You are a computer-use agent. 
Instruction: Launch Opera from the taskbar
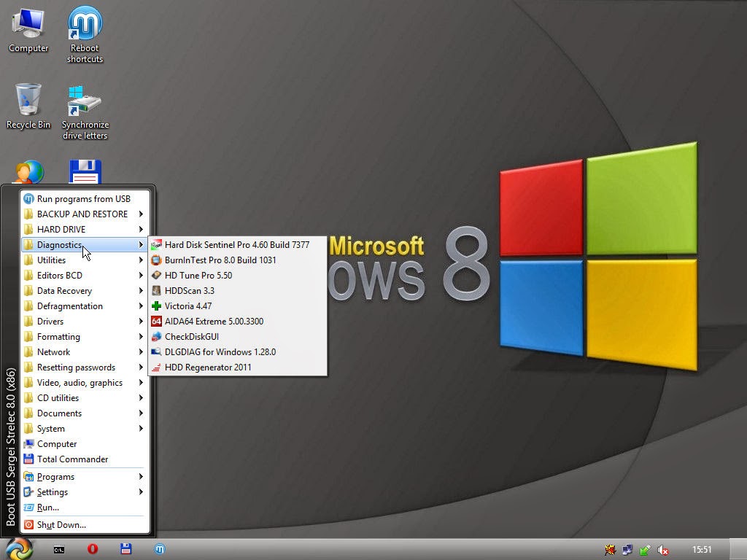93,549
